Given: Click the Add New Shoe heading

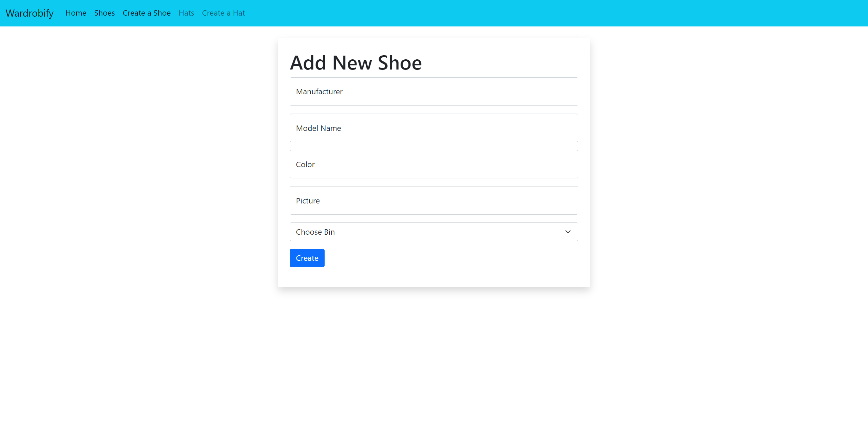Looking at the screenshot, I should coord(356,62).
